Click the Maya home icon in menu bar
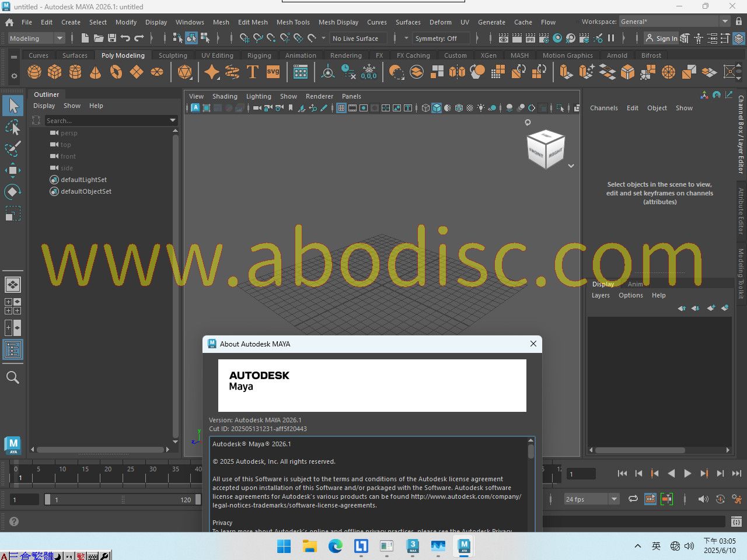Viewport: 747px width, 560px height. point(9,22)
